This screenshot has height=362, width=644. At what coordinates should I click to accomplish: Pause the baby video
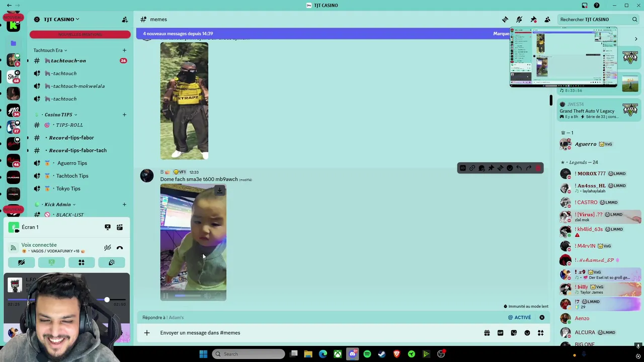click(x=166, y=296)
